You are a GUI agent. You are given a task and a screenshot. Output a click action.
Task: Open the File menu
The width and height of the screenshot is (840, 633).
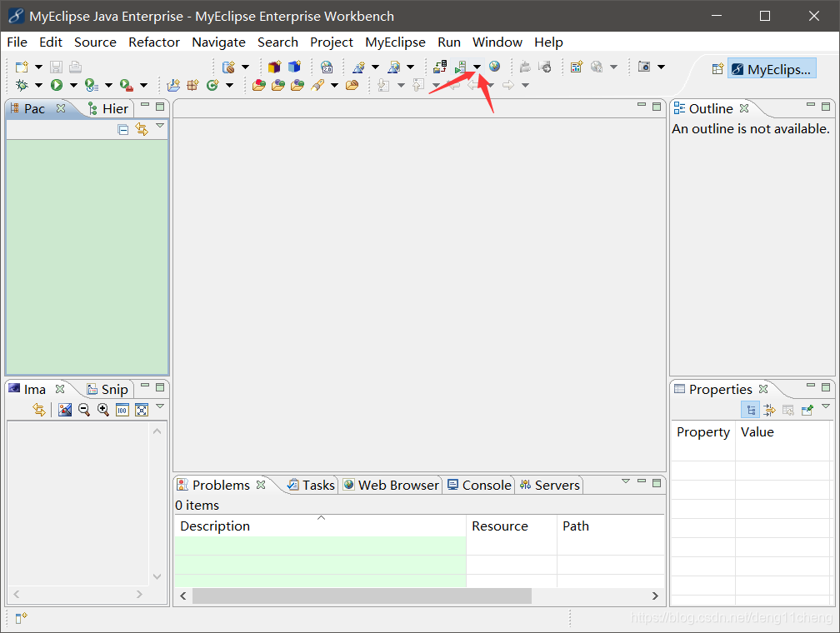click(x=17, y=42)
